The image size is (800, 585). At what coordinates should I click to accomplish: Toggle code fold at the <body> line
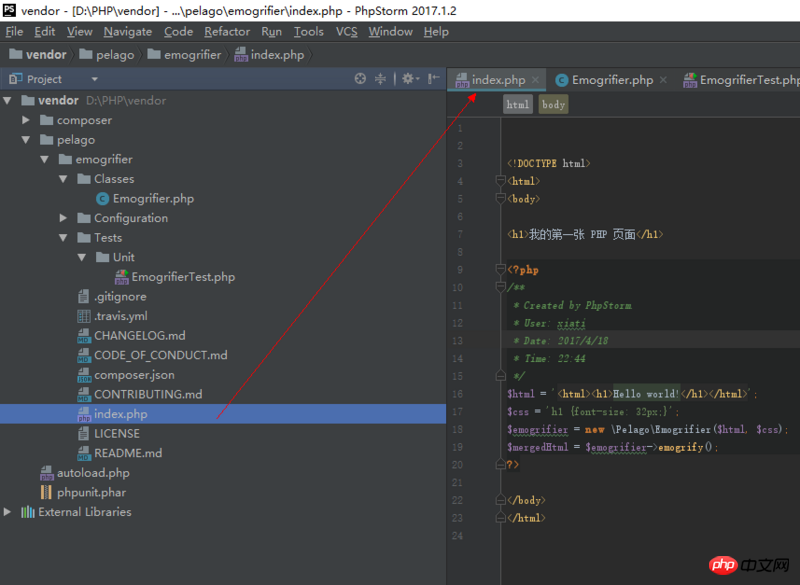(501, 198)
